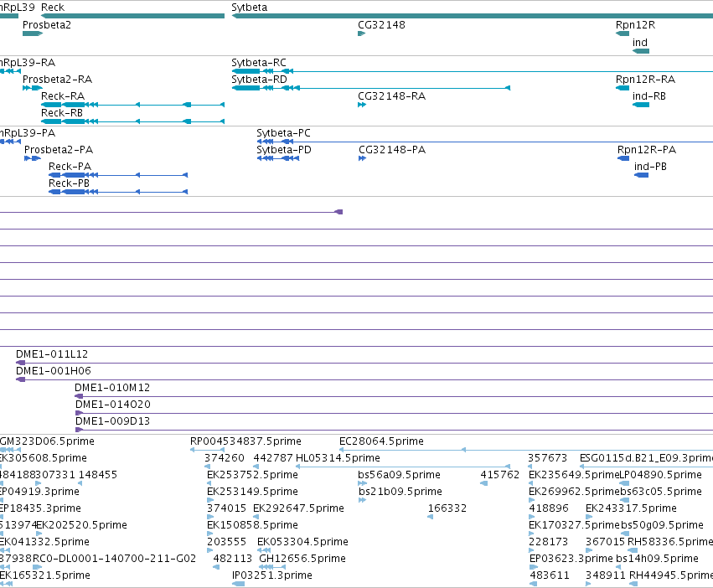Screen dimensions: 713x588
Task: Click the long Sytbeta gene bar
Action: (473, 16)
